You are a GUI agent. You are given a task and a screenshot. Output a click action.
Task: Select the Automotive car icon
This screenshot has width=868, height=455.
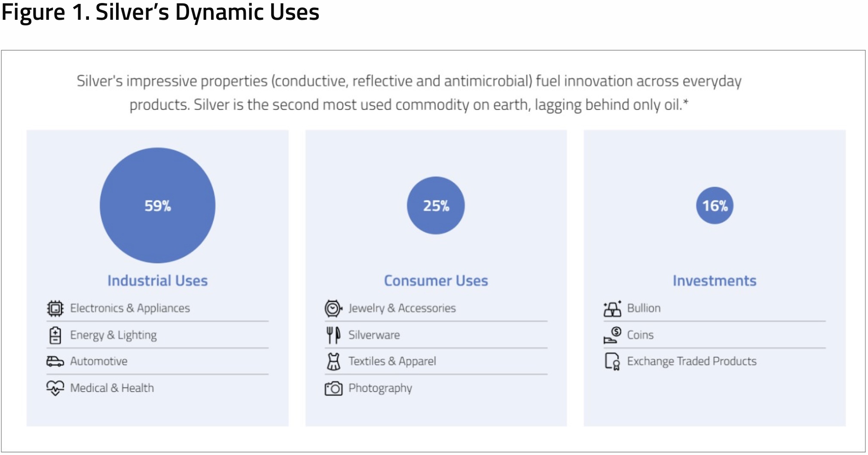(55, 362)
